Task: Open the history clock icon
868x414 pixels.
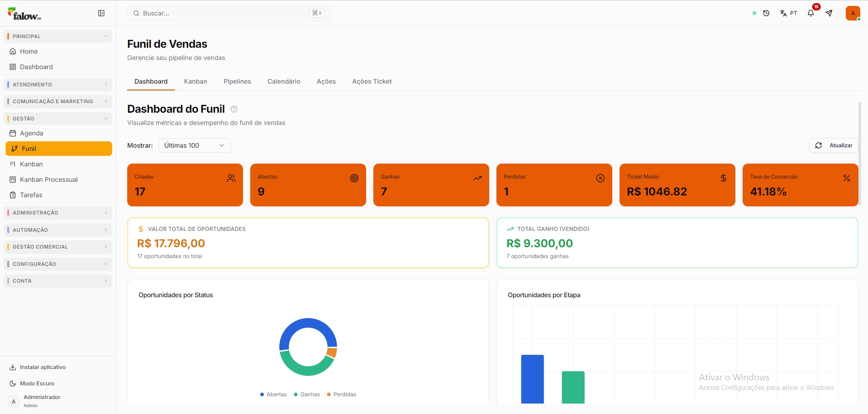Action: (x=766, y=13)
